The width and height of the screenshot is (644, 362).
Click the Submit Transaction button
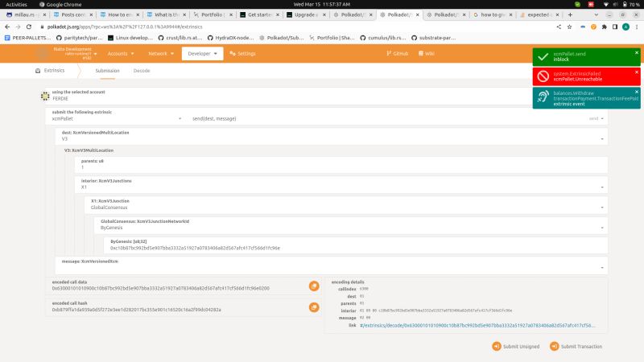pos(576,347)
